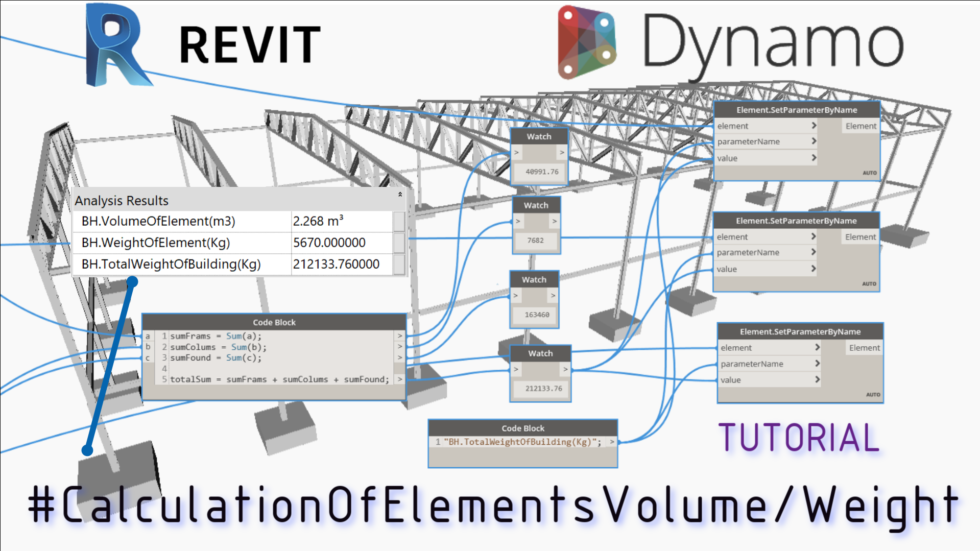Click the BH.WeightOfElement(Kg) value field
Image resolution: width=980 pixels, height=551 pixels.
[x=341, y=243]
